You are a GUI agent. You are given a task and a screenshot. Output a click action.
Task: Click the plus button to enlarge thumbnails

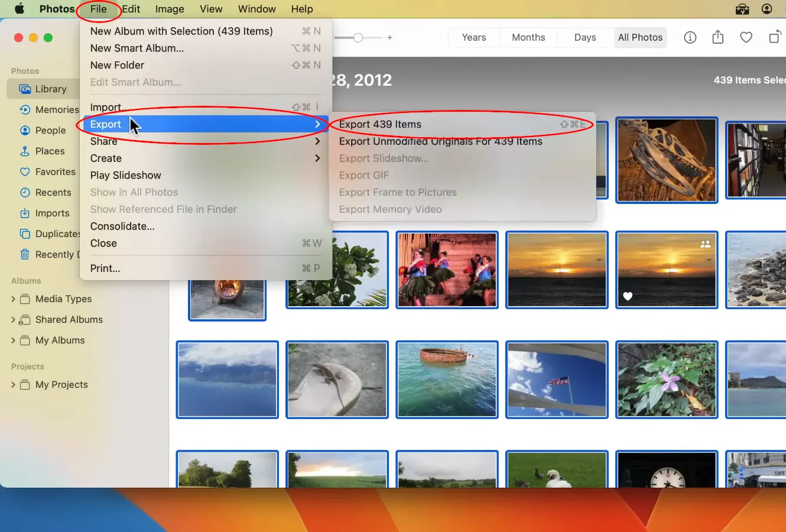click(389, 37)
